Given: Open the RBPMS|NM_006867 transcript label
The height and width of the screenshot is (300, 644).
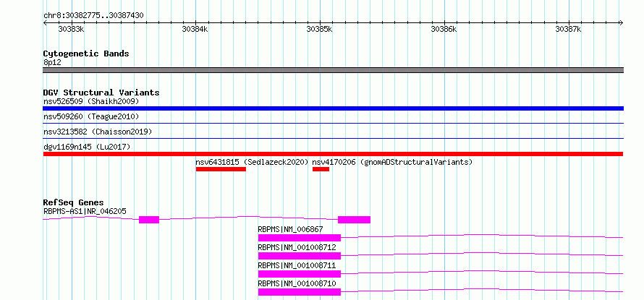Looking at the screenshot, I should click(290, 229).
